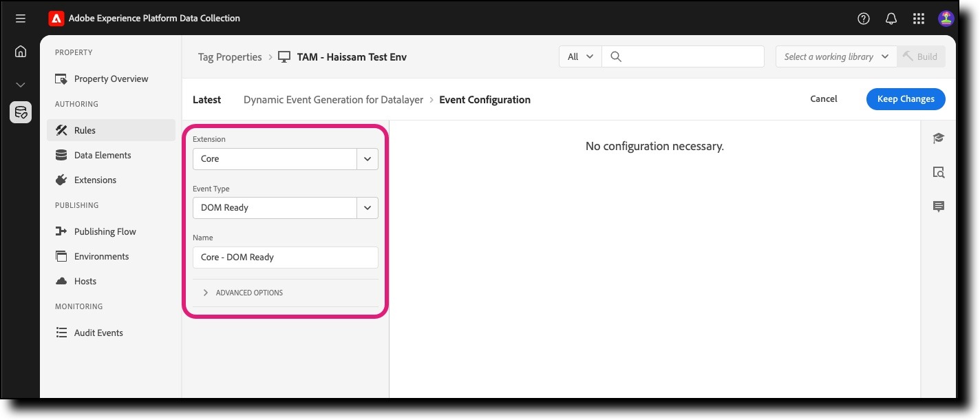Image resolution: width=980 pixels, height=420 pixels.
Task: Click No configuration necessary text
Action: click(x=654, y=146)
